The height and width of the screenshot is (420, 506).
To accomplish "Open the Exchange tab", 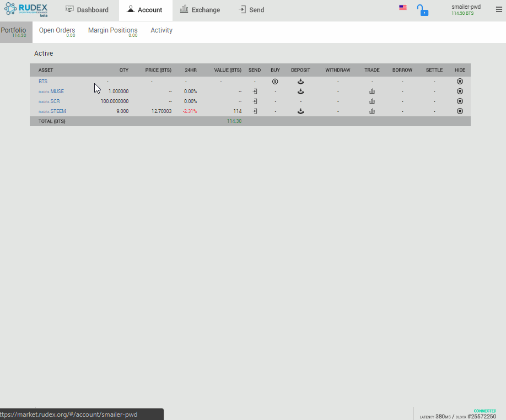I will pyautogui.click(x=200, y=10).
